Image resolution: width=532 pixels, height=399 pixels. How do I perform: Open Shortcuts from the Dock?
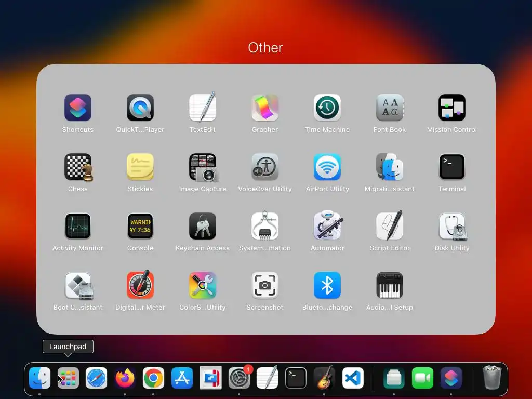point(451,378)
